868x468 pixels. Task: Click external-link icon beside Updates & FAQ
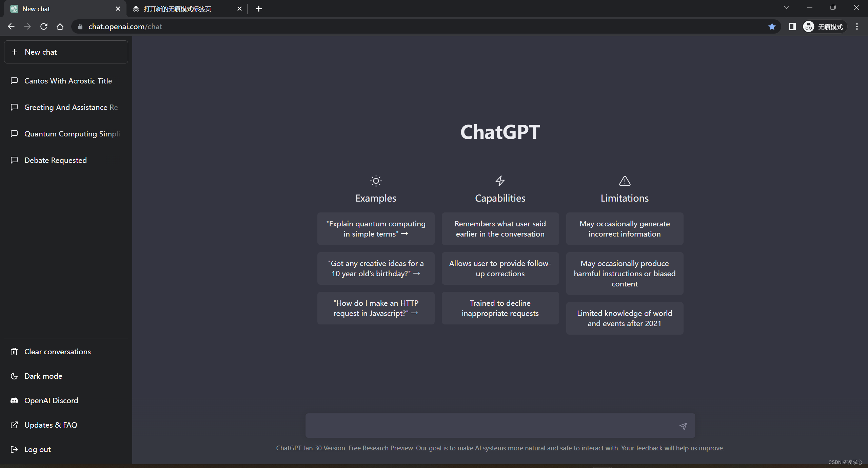(14, 425)
